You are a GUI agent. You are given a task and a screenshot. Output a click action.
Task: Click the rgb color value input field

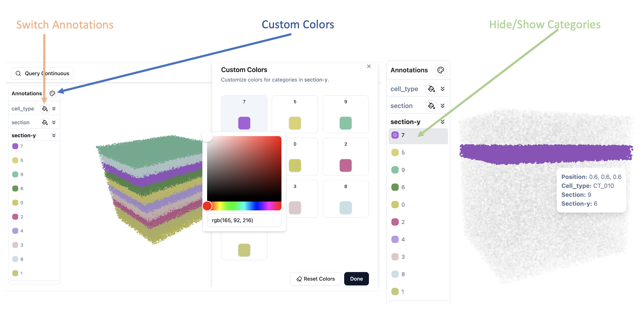(244, 220)
